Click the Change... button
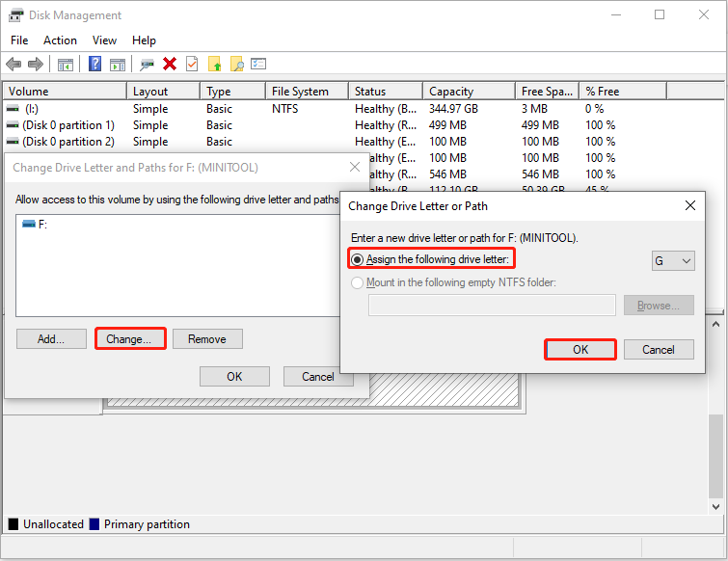 (x=130, y=338)
